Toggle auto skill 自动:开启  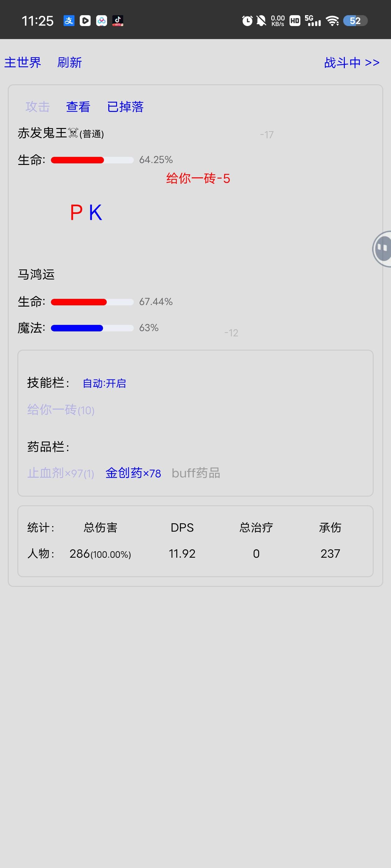(x=104, y=383)
